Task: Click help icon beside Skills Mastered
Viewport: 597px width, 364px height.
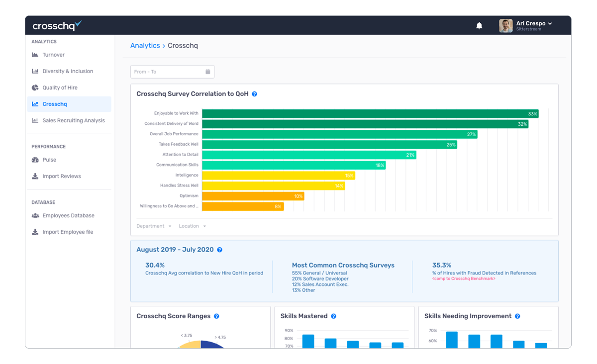Action: 333,316
